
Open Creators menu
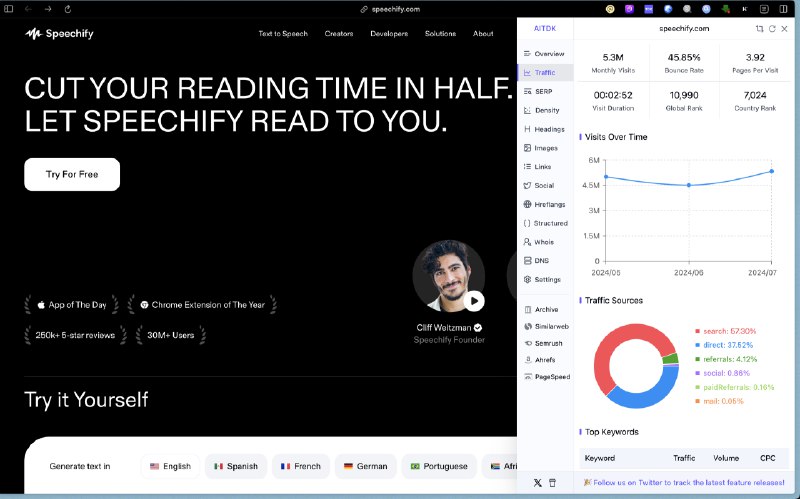tap(339, 34)
